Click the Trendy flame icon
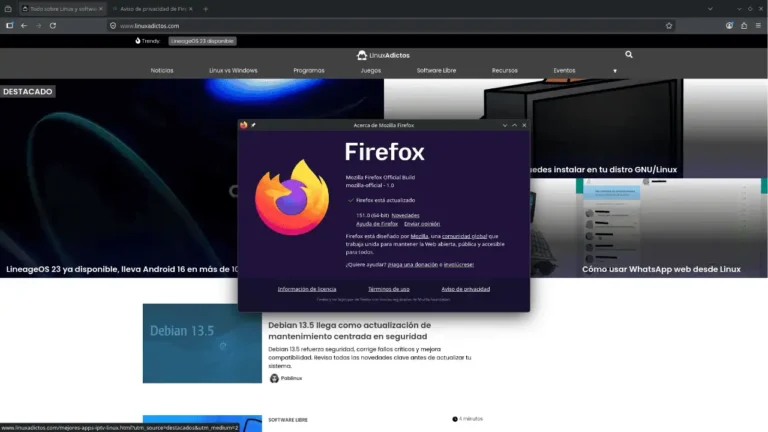Viewport: 768px width, 432px height. point(138,41)
